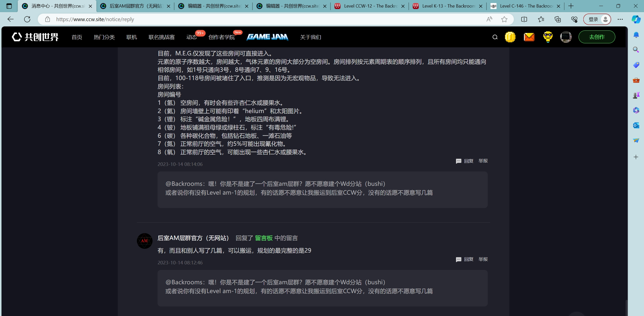The width and height of the screenshot is (644, 316).
Task: Select 首页 in the navigation
Action: tap(77, 37)
